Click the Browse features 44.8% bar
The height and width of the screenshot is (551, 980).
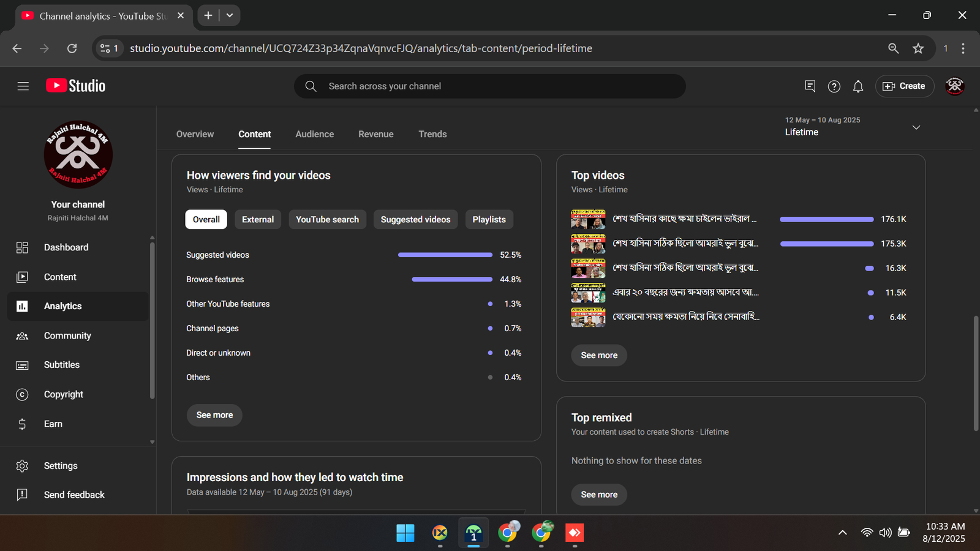coord(452,279)
